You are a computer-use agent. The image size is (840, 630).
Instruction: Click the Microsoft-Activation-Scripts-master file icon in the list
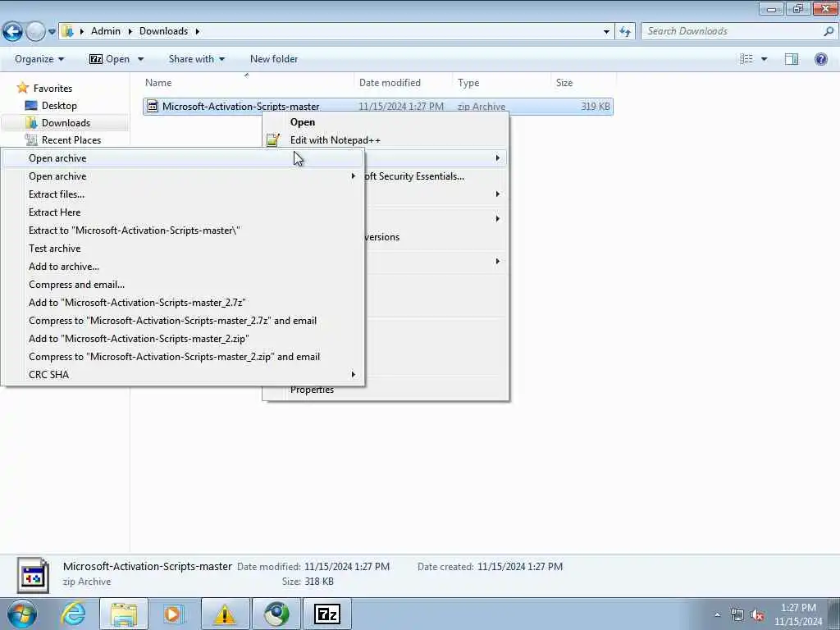coord(153,106)
